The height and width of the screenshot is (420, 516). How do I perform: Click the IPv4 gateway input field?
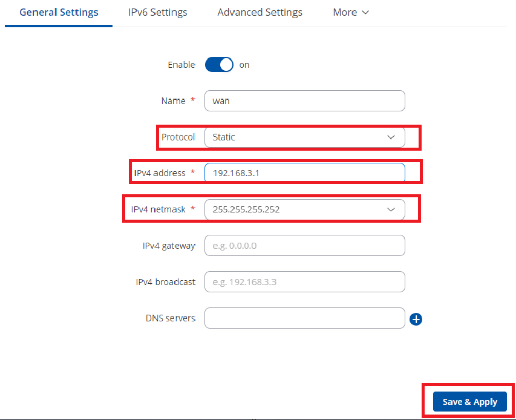point(304,246)
